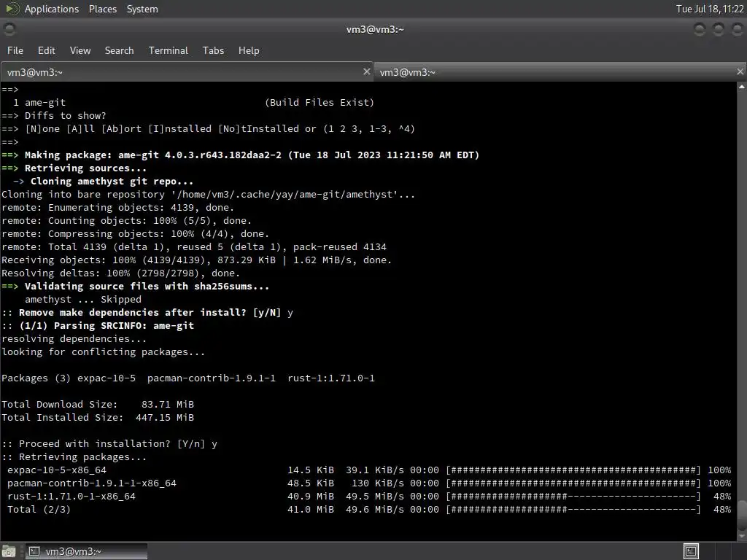Open the Search menu
Image resolution: width=747 pixels, height=560 pixels.
(x=119, y=50)
